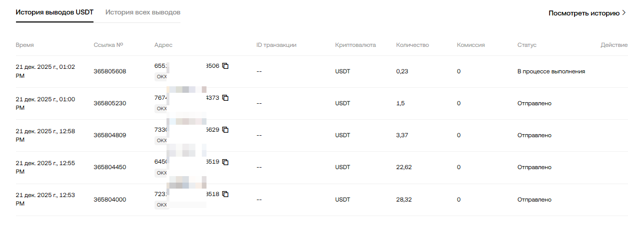Click the chevron next to Посмотреть историю
This screenshot has width=644, height=228.
click(x=624, y=13)
